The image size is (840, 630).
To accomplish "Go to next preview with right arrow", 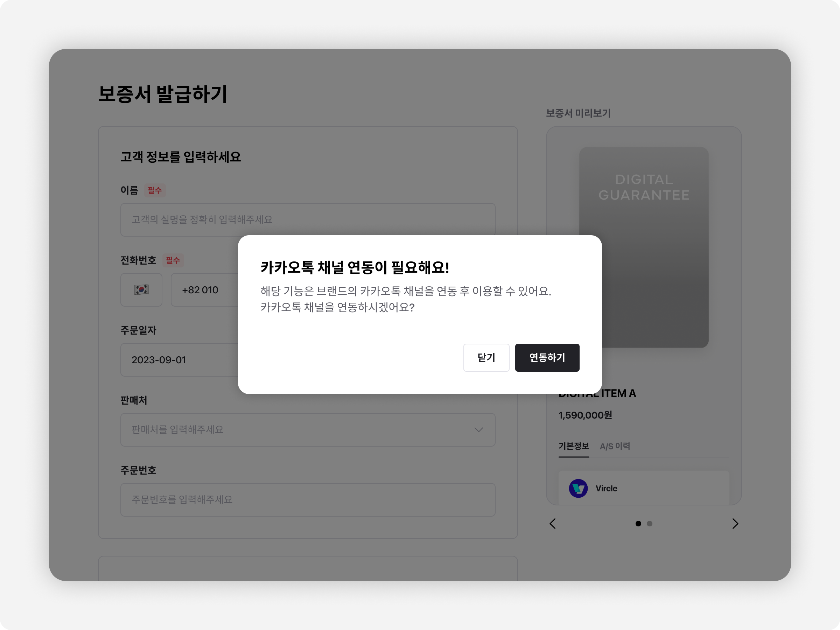I will (x=735, y=524).
